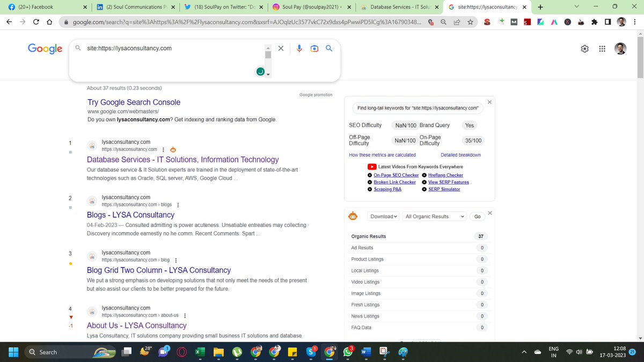Viewport: 644px width, 362px height.
Task: Search by image with the camera icon
Action: [314, 48]
